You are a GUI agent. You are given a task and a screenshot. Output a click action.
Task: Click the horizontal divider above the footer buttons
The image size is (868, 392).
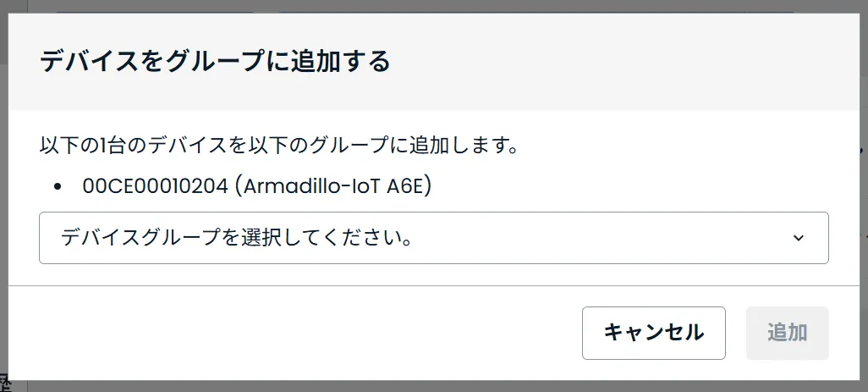pyautogui.click(x=433, y=286)
